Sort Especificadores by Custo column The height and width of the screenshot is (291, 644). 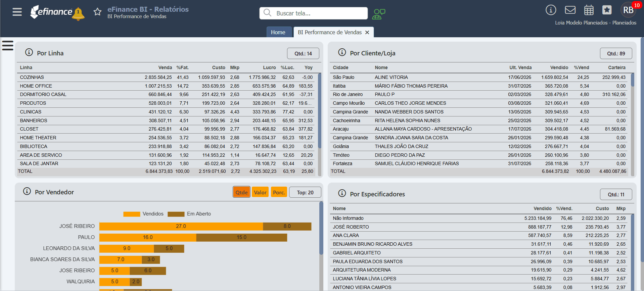(x=602, y=208)
